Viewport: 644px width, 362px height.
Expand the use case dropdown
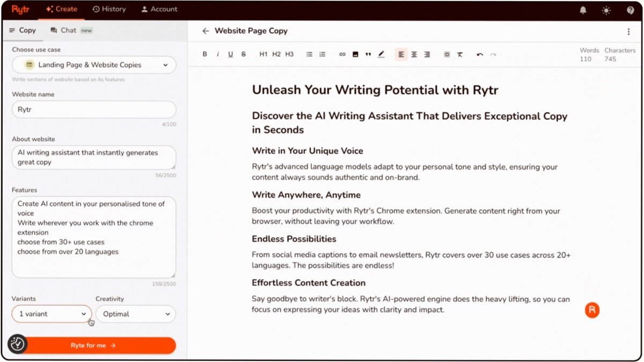pyautogui.click(x=94, y=65)
